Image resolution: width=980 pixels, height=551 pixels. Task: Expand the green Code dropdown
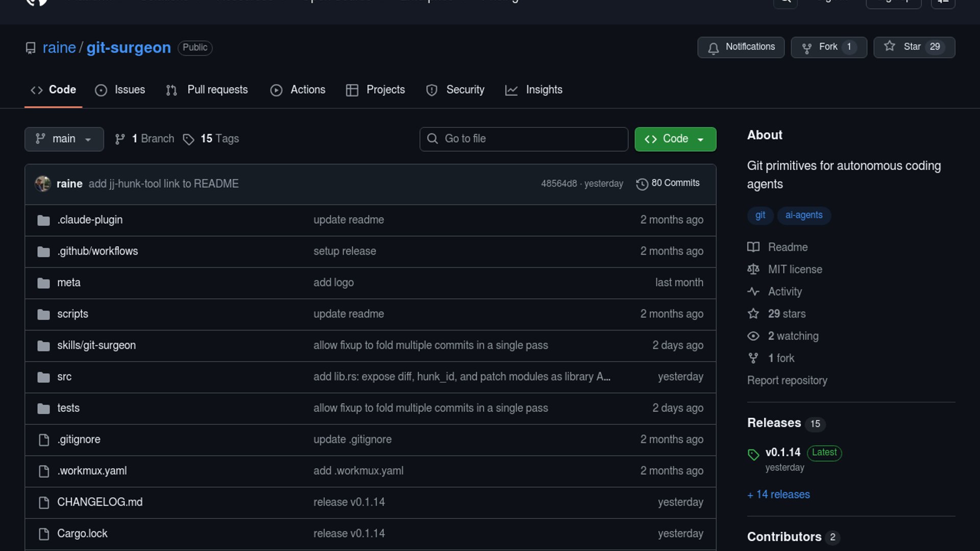coord(675,139)
